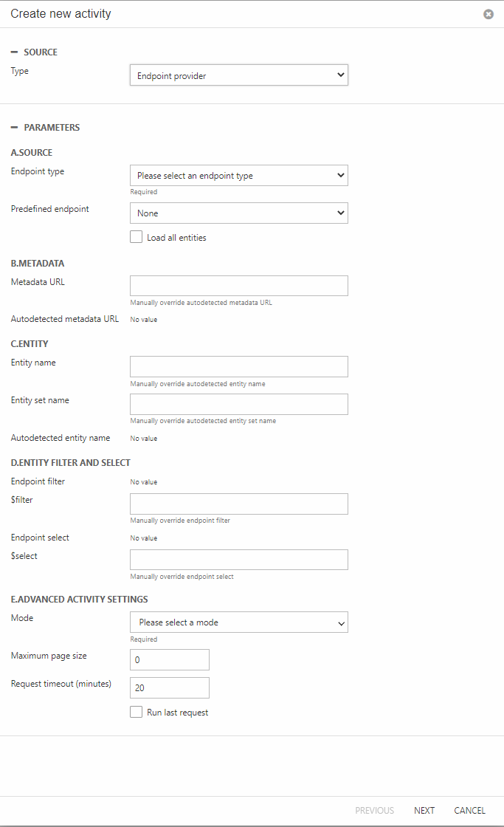Close the Create new activity dialog
504x827 pixels.
489,14
